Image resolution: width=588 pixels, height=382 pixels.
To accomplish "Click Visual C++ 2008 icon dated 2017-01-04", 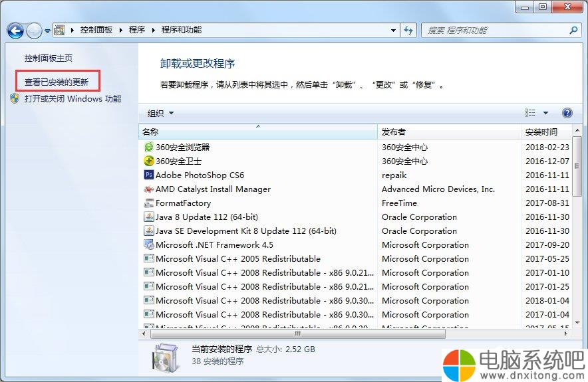I will tap(149, 315).
